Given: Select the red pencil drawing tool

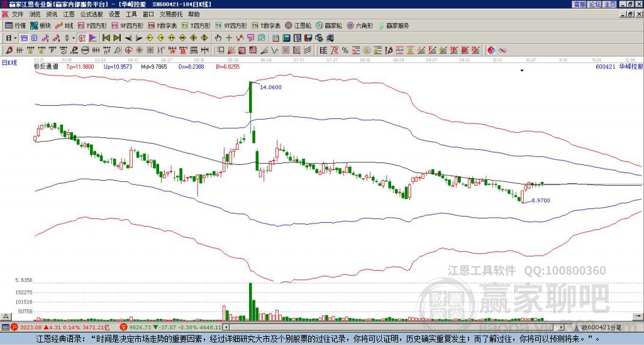Looking at the screenshot, I should tap(9, 50).
